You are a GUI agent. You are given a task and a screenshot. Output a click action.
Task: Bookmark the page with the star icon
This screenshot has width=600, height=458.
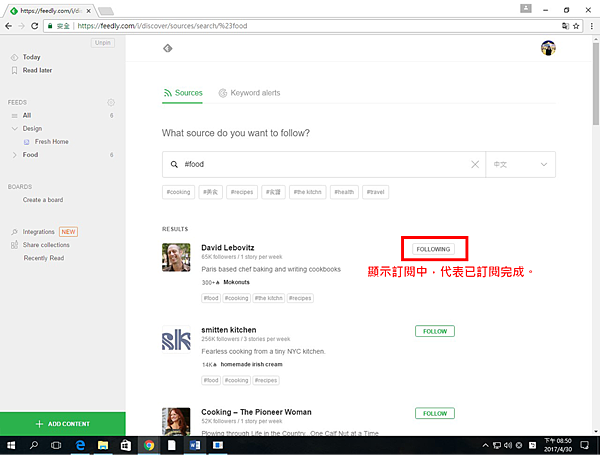(x=576, y=26)
